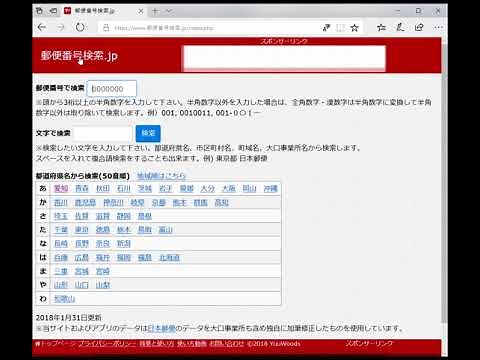This screenshot has height=360, width=480.
Task: Open the 埼玉 prefecture link
Action: (x=61, y=216)
